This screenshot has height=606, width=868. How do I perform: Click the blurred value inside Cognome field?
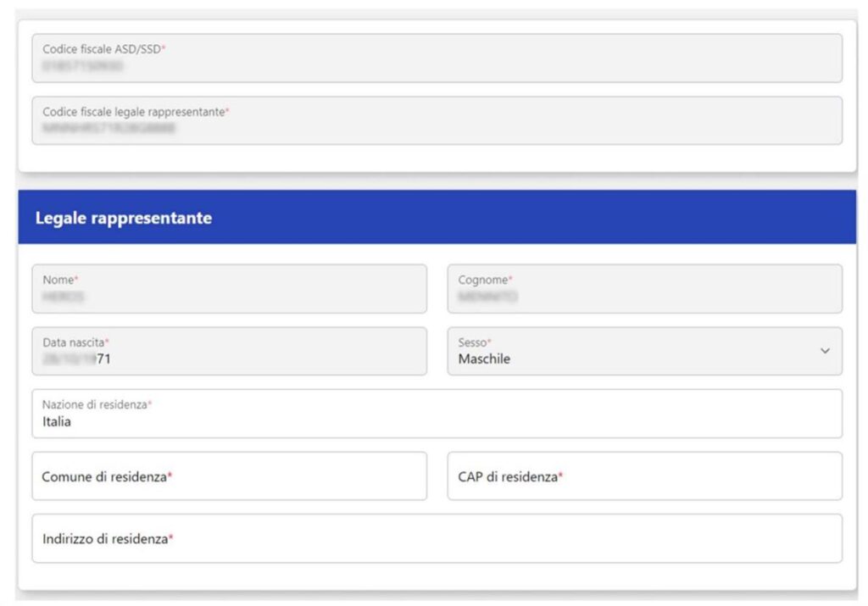[x=487, y=297]
